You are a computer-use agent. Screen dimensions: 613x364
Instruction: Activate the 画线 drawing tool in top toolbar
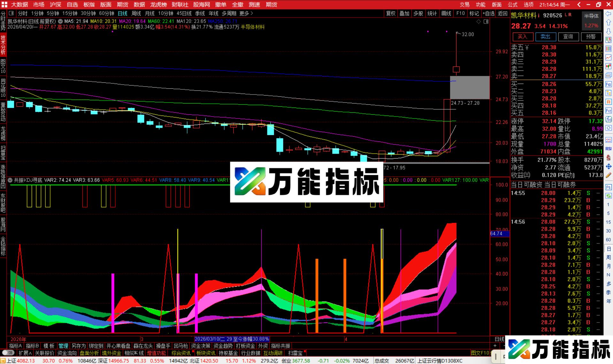(446, 13)
